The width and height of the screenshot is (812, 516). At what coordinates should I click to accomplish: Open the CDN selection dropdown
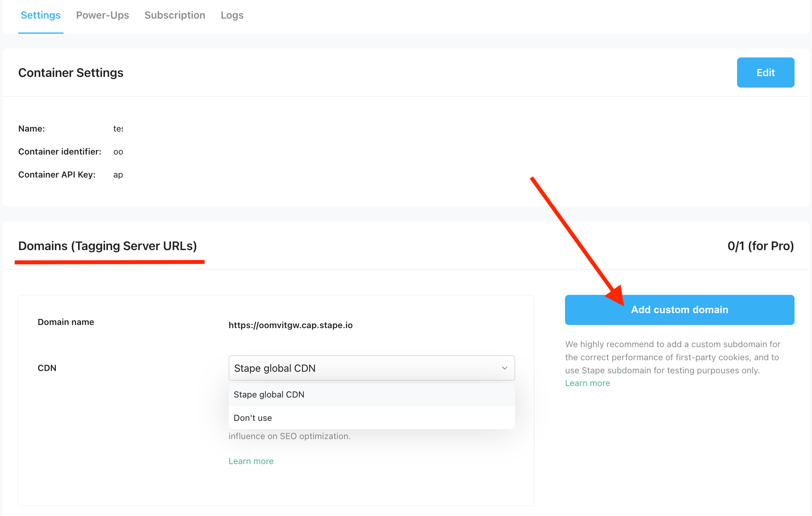(x=371, y=368)
